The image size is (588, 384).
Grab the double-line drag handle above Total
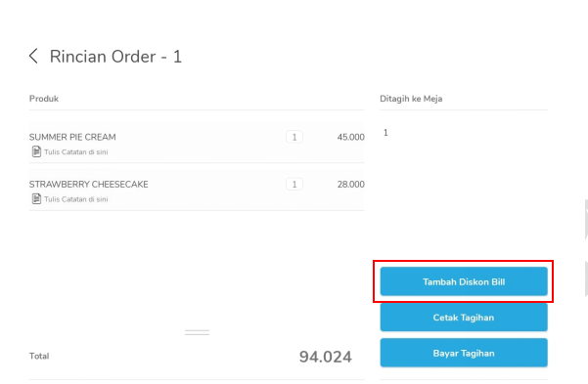[x=197, y=332]
